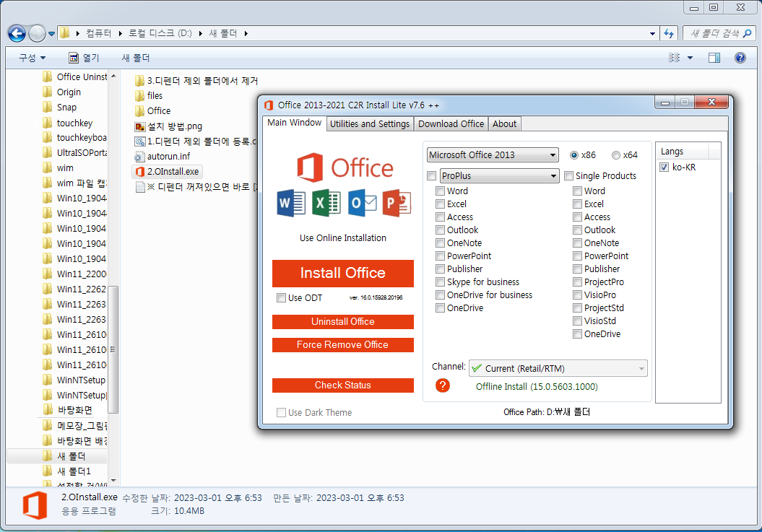
Task: Open the Download Office tab
Action: tap(451, 124)
